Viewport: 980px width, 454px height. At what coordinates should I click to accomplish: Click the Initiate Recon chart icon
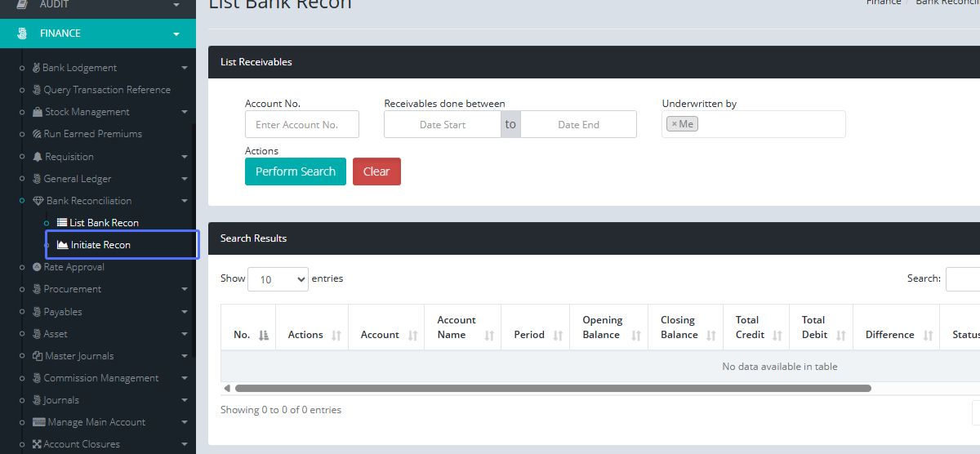tap(63, 245)
